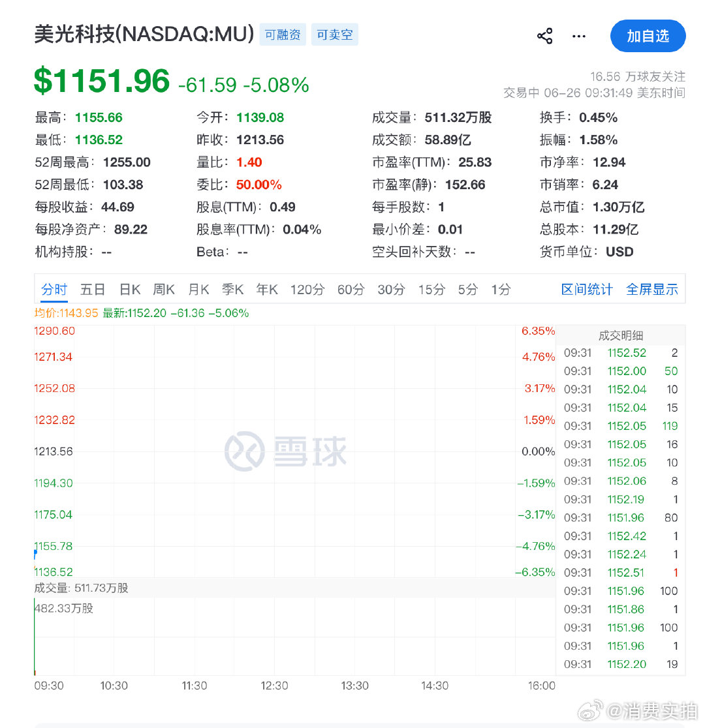Click the 货币单位 value USD
This screenshot has height=728, width=705.
click(619, 252)
